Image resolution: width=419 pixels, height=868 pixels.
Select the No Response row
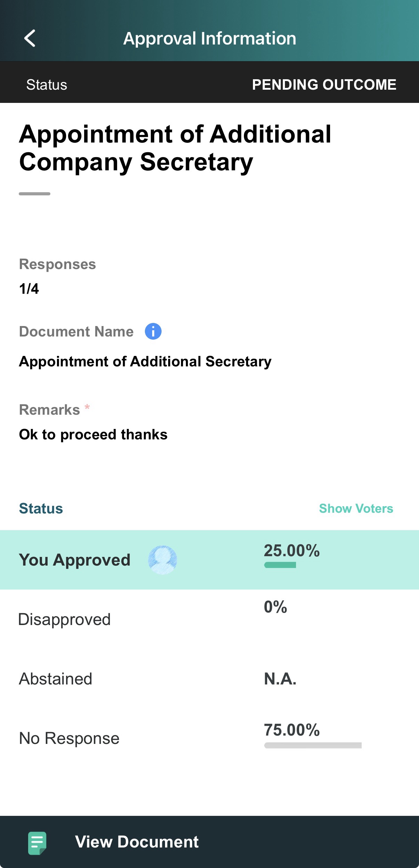pyautogui.click(x=209, y=738)
